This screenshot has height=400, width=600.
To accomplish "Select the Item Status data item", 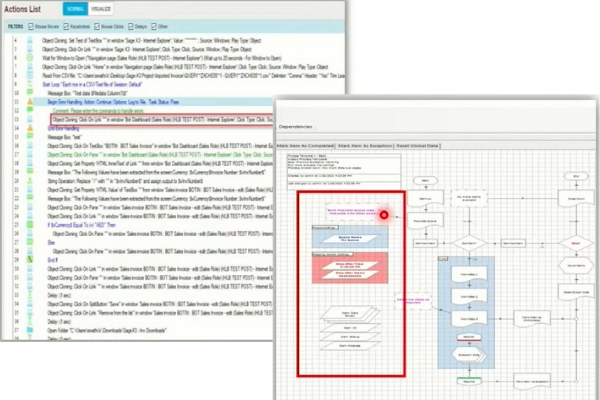I will (350, 337).
